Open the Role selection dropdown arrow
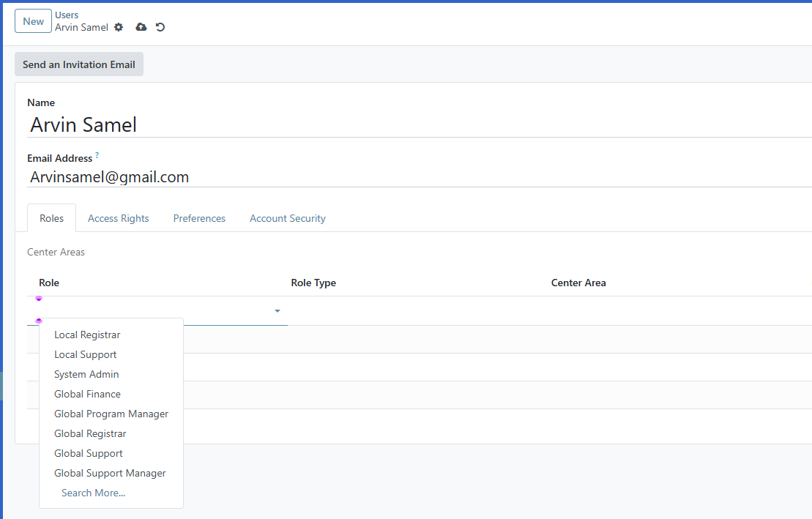The height and width of the screenshot is (519, 812). tap(278, 310)
